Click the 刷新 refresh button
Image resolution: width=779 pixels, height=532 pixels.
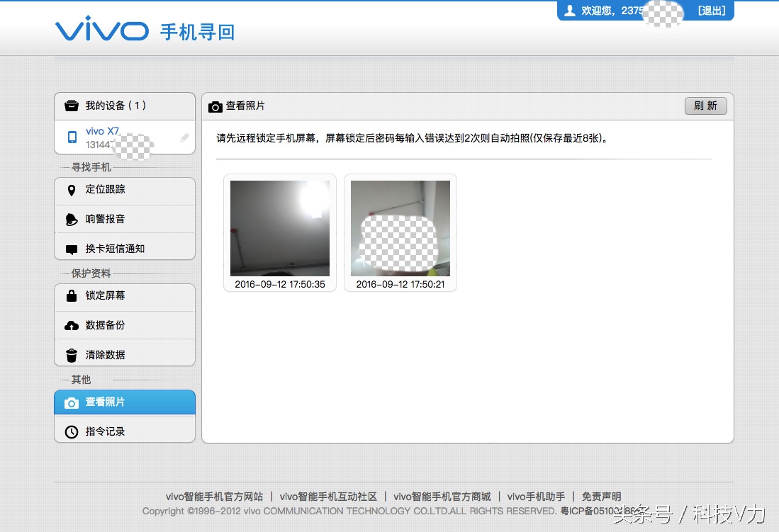click(706, 106)
